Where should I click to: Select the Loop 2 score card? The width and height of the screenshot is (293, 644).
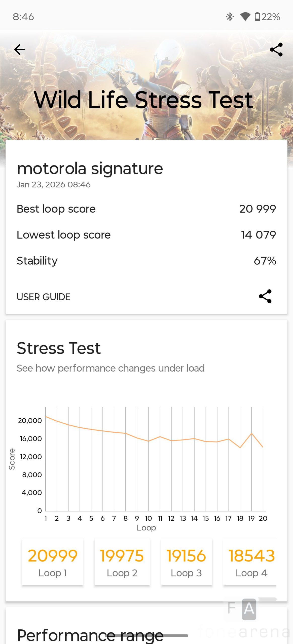tap(122, 561)
